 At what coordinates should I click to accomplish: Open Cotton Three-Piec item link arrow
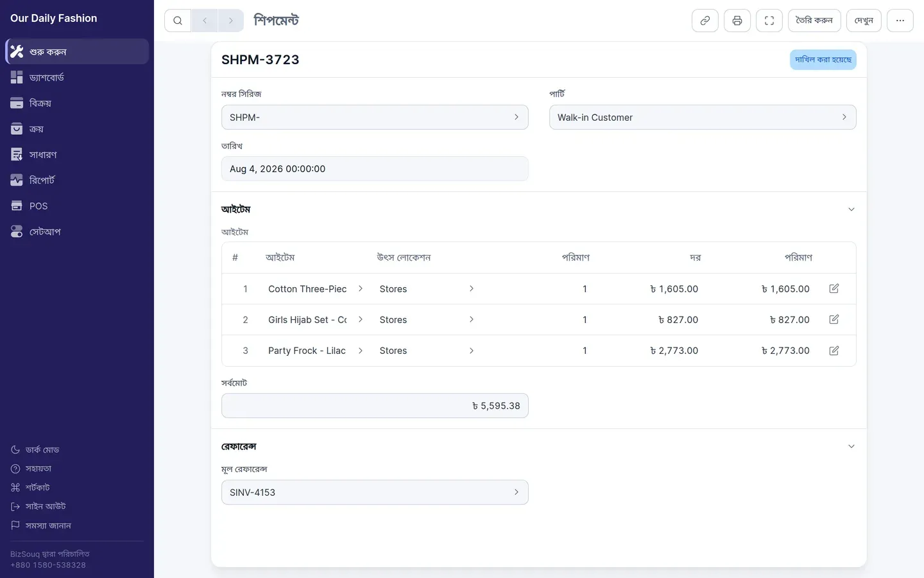(361, 289)
